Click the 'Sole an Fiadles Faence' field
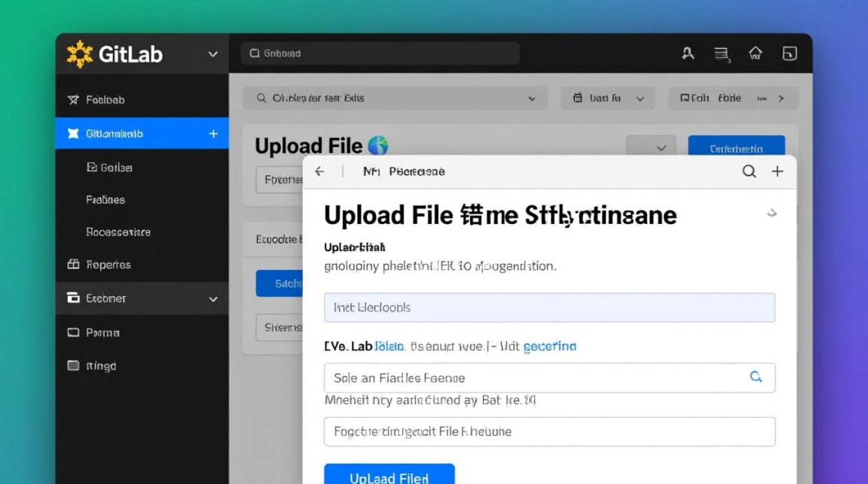 pos(550,378)
